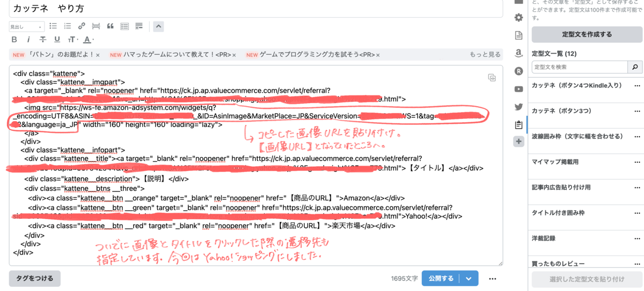
Task: Toggle italic formatting
Action: pos(28,40)
